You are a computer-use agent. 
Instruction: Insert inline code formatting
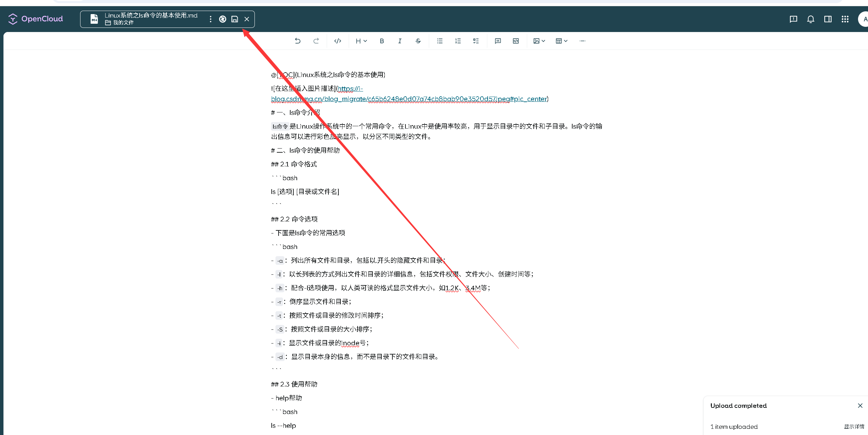tap(338, 41)
